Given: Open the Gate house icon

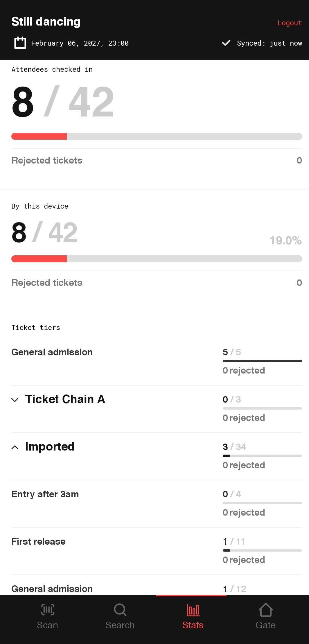Looking at the screenshot, I should (x=265, y=609).
